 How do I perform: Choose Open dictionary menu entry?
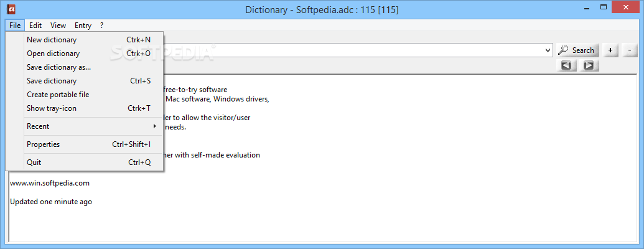pyautogui.click(x=85, y=54)
